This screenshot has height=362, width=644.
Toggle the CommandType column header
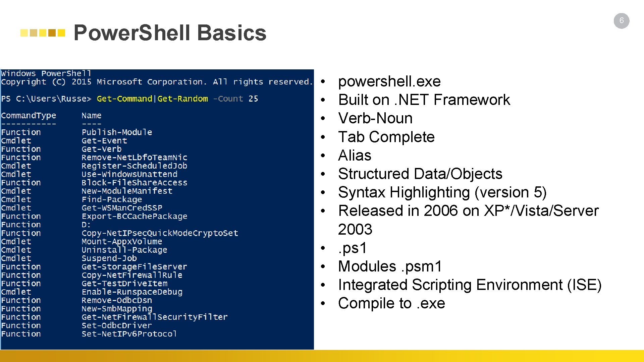24,116
